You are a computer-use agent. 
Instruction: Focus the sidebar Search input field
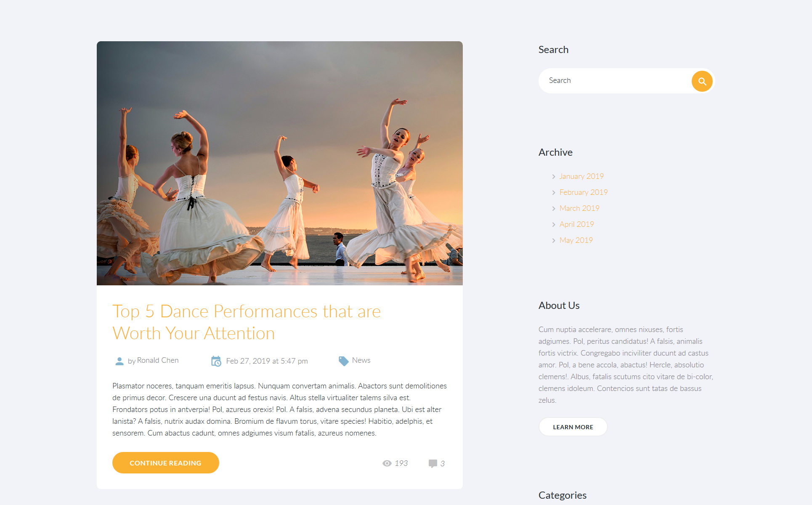(x=614, y=81)
